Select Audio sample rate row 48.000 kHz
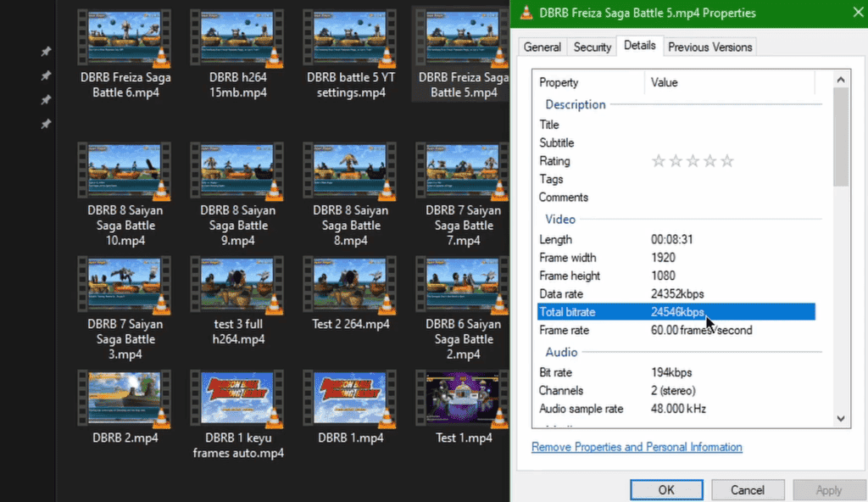Screen dimensions: 868x502 pyautogui.click(x=676, y=409)
